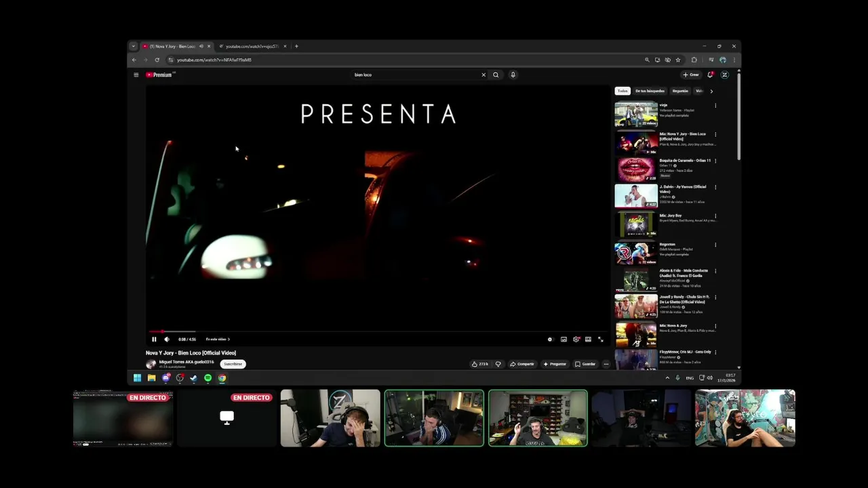Open File Explorer from the taskbar
The width and height of the screenshot is (868, 488).
pyautogui.click(x=151, y=378)
